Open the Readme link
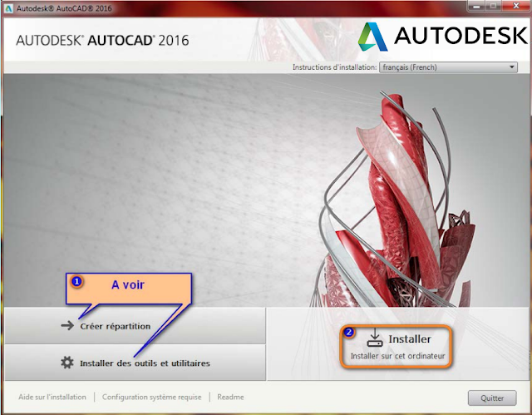 tap(230, 397)
